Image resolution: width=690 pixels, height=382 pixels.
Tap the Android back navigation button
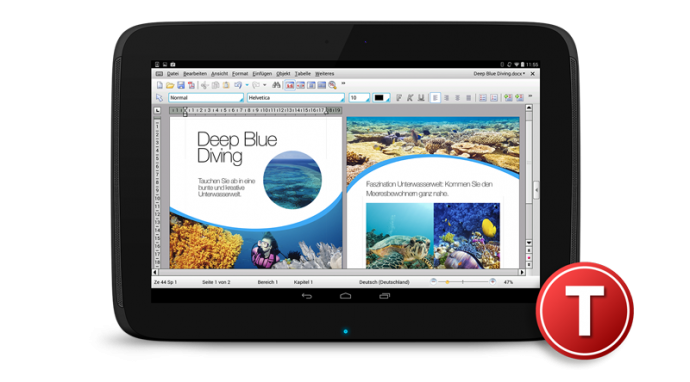(307, 296)
